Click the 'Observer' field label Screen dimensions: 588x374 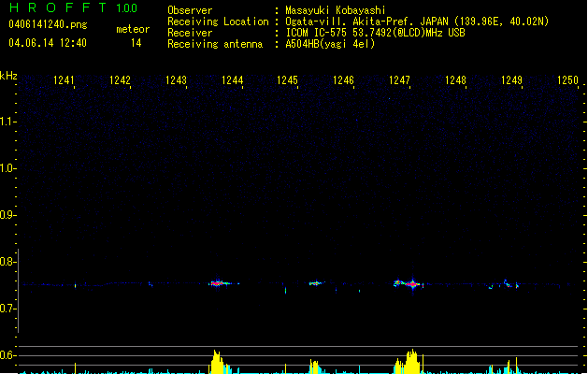click(x=190, y=10)
